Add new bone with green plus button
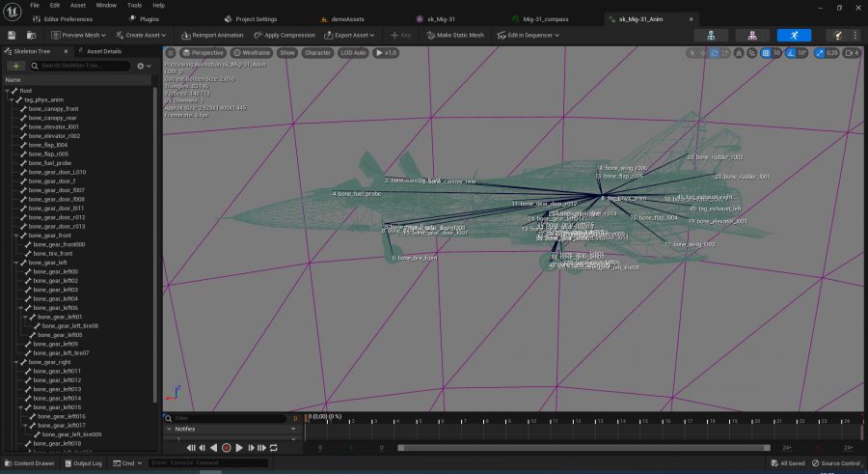The image size is (868, 474). [x=15, y=66]
